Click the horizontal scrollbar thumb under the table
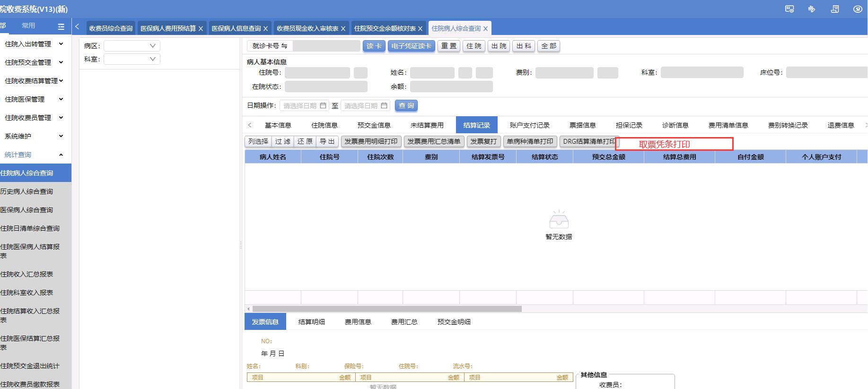 click(x=387, y=309)
